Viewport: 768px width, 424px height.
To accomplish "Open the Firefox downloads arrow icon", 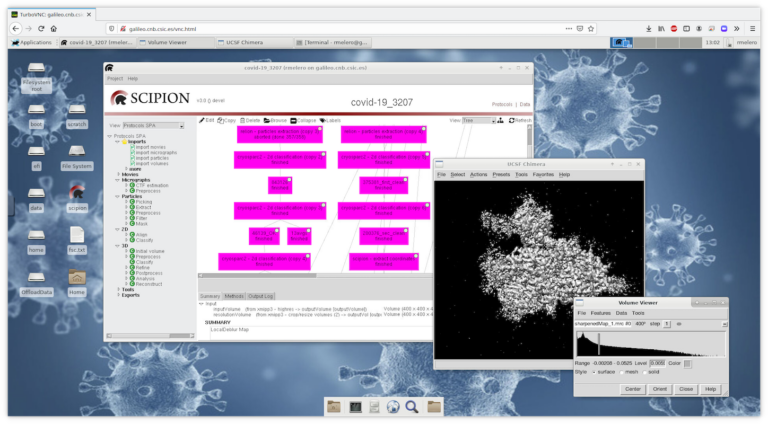I will pos(648,29).
